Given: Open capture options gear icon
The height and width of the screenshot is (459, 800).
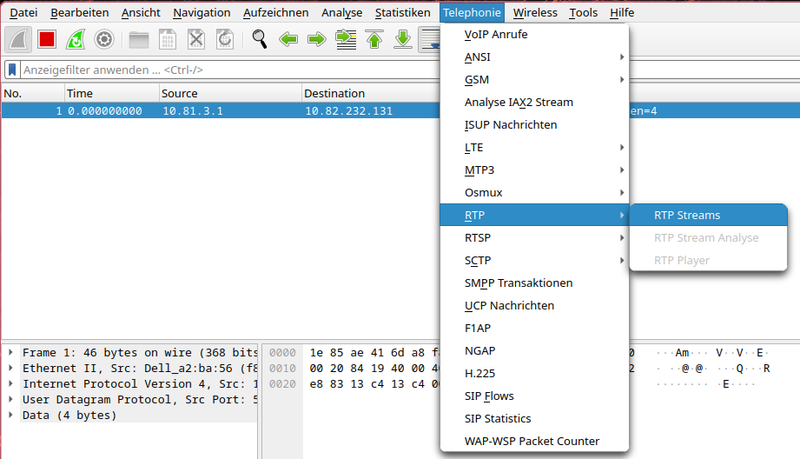Looking at the screenshot, I should [103, 39].
